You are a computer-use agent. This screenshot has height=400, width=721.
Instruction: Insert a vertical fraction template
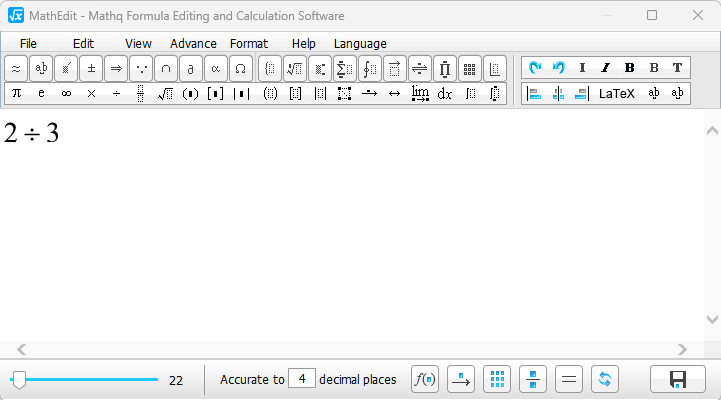pyautogui.click(x=141, y=93)
